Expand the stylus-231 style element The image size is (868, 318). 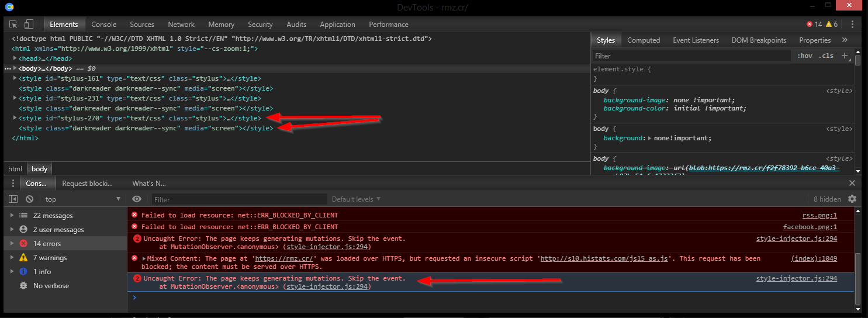(15, 98)
